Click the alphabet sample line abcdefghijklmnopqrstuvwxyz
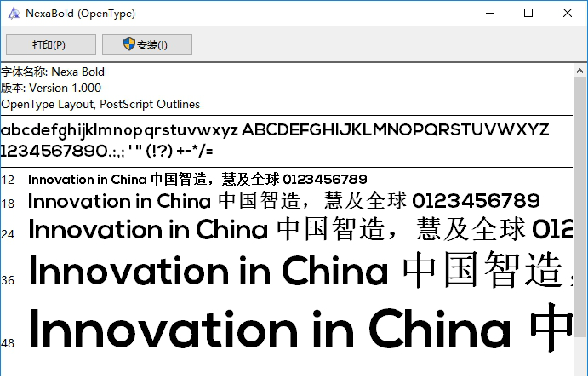Screen dimensions: 588x390 (x=275, y=130)
